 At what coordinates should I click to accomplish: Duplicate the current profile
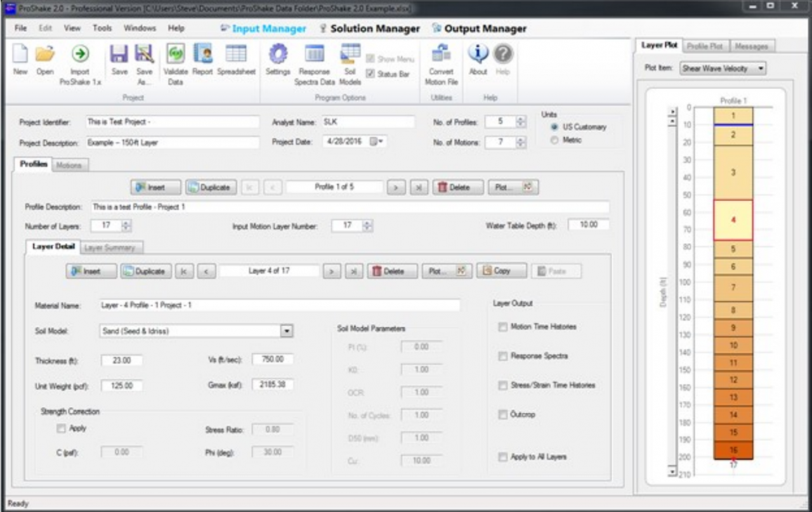[212, 187]
